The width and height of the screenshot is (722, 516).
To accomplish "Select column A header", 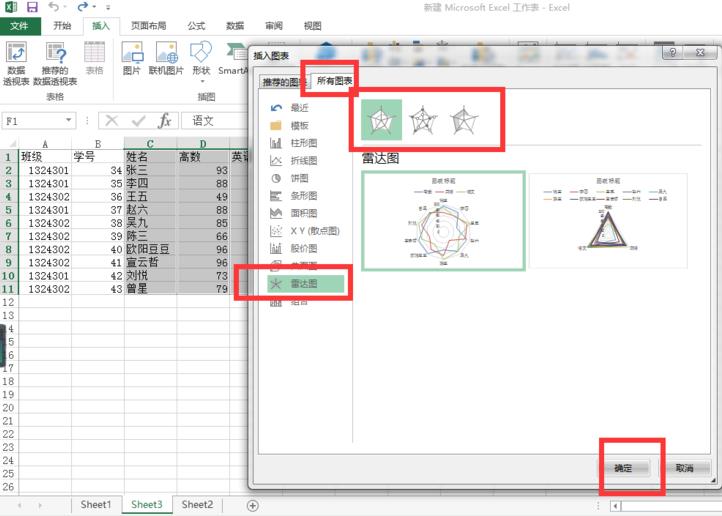I will click(45, 144).
